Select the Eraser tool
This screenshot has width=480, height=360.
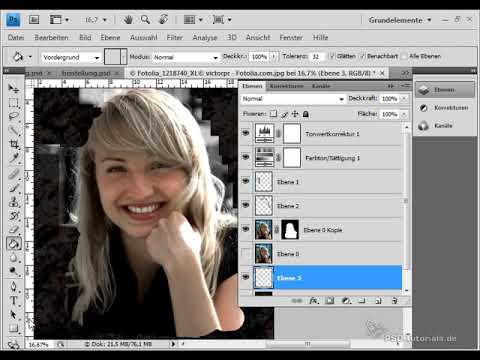tap(14, 229)
